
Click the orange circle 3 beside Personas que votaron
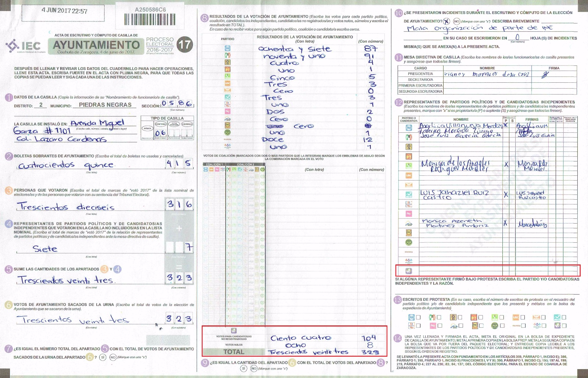pyautogui.click(x=9, y=190)
